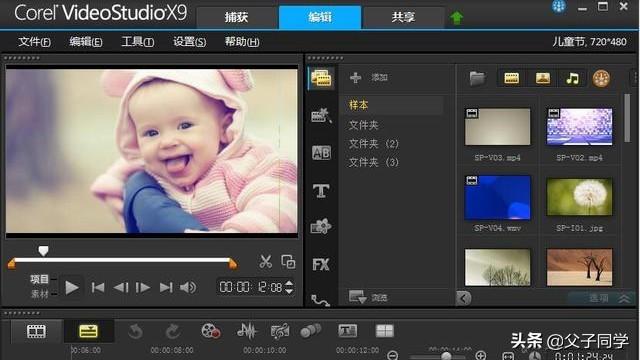Select the SP-V04.wmv thumbnail
This screenshot has height=360, width=640.
(x=498, y=198)
